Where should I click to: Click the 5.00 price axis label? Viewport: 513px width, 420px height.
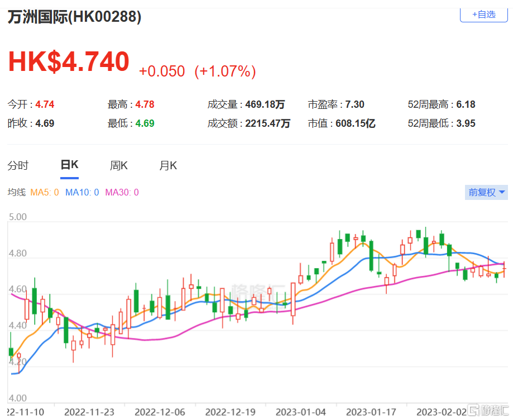coord(18,217)
